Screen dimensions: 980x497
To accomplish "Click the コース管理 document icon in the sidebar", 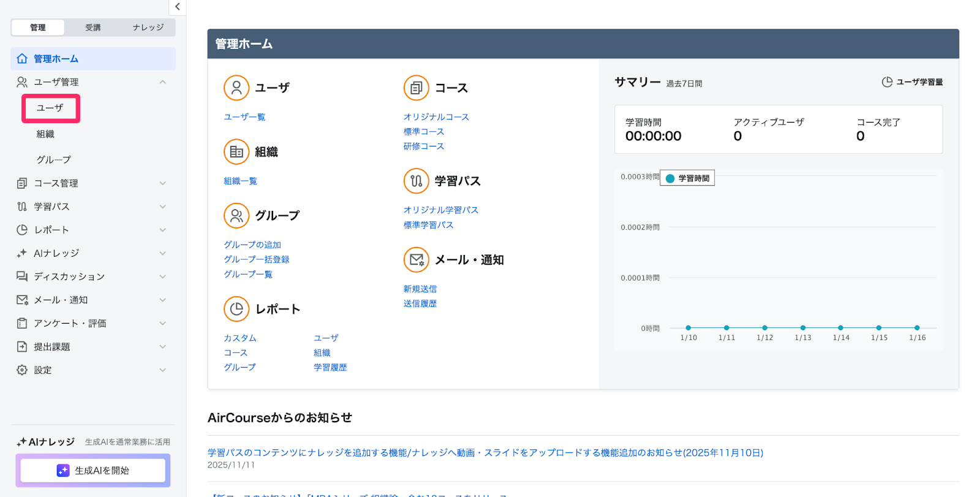I will (22, 183).
